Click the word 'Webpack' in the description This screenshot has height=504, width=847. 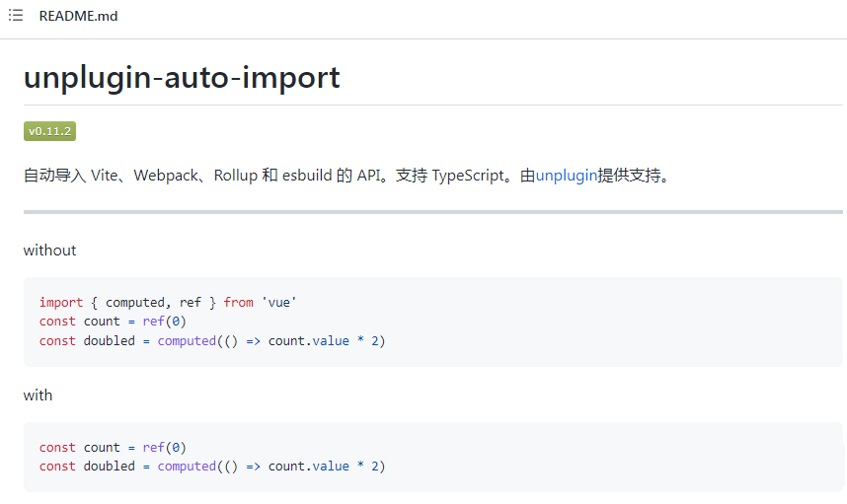(165, 176)
